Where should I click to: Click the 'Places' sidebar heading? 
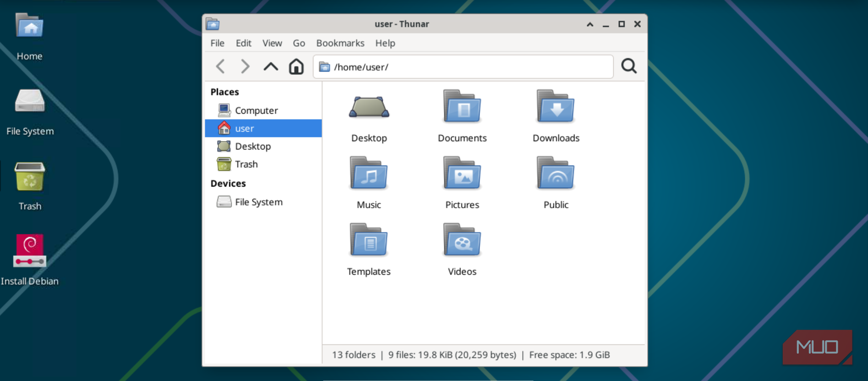225,92
